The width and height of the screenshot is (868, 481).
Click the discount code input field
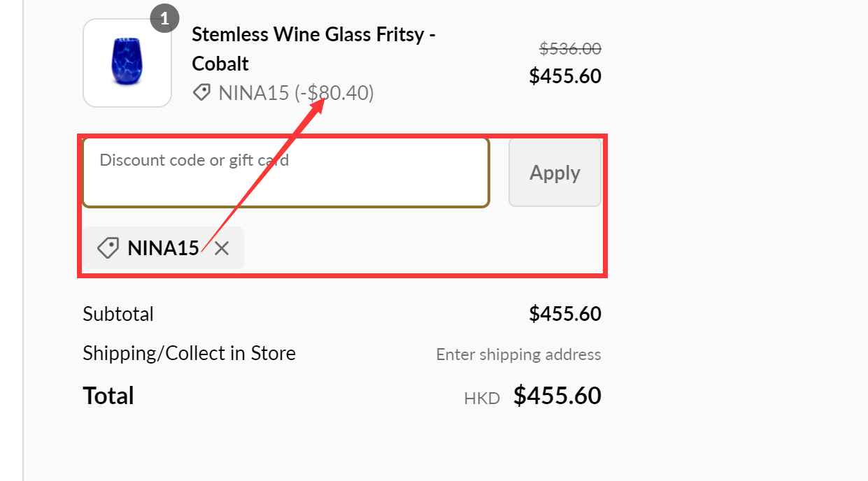[x=285, y=172]
